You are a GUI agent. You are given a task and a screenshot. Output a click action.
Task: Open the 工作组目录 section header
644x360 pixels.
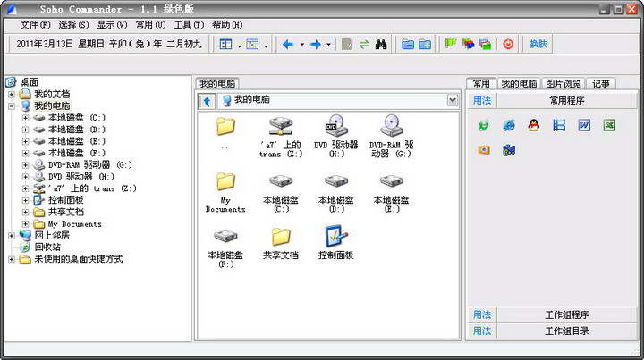tap(567, 331)
